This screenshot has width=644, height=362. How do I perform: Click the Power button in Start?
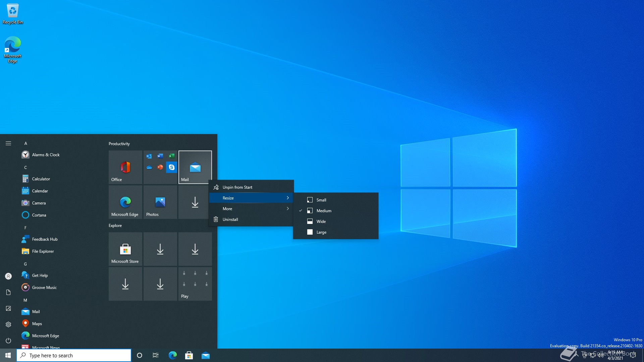tap(8, 341)
